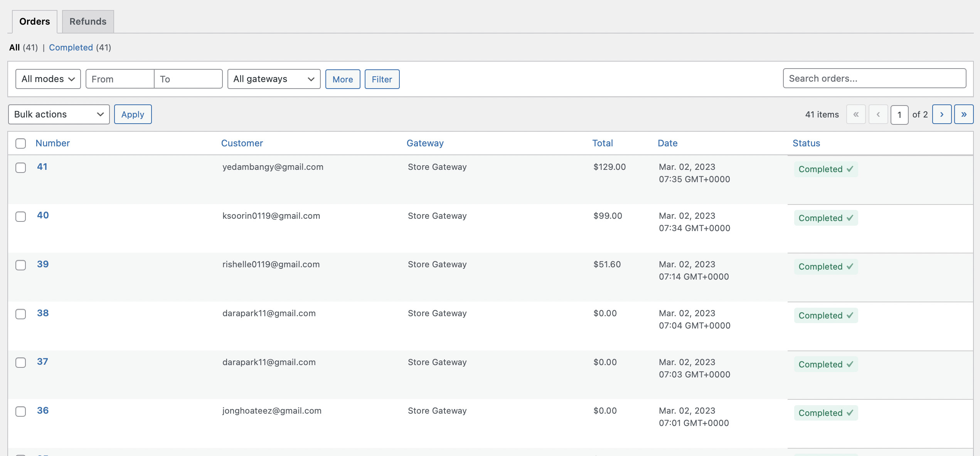Select the checkbox for order 37
Image resolution: width=980 pixels, height=456 pixels.
click(x=21, y=362)
